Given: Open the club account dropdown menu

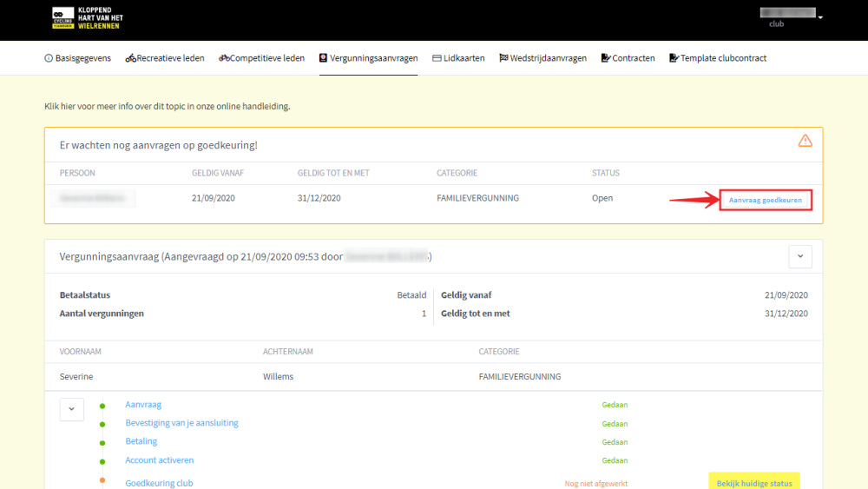Looking at the screenshot, I should tap(791, 17).
